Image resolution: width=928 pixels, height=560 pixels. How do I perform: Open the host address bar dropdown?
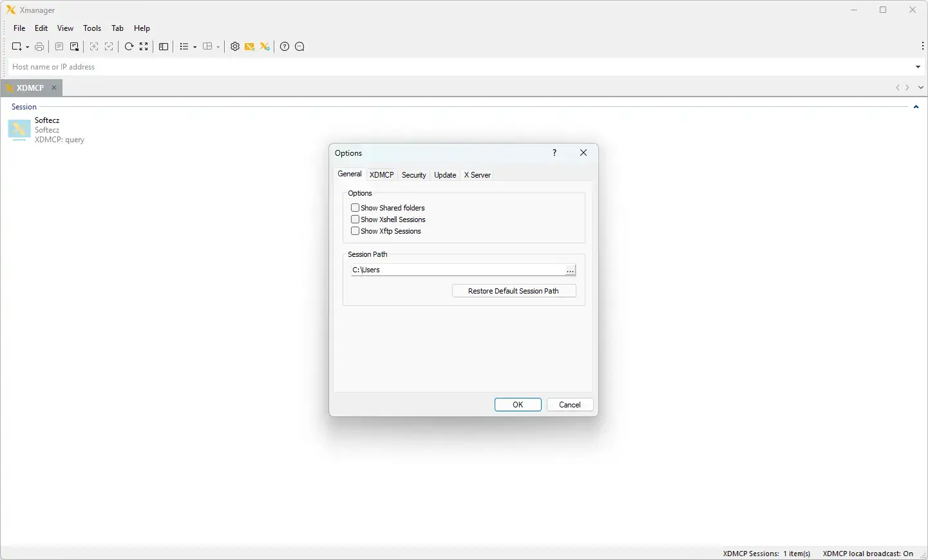918,67
